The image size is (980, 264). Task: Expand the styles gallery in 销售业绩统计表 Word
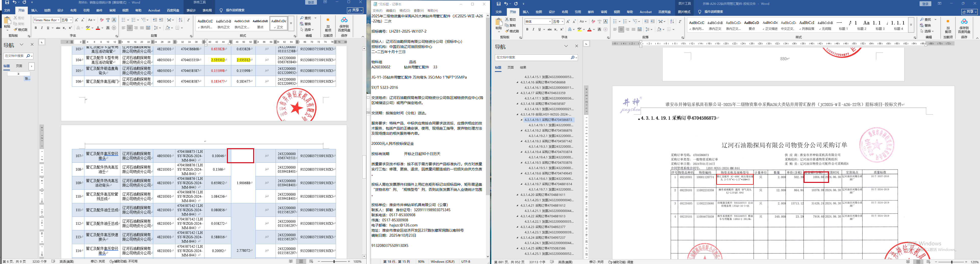pyautogui.click(x=291, y=23)
